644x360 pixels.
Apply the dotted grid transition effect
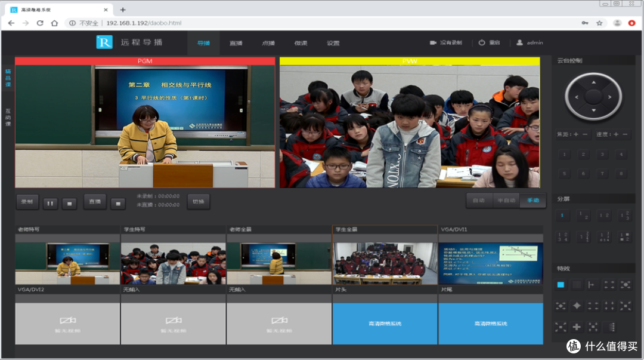click(x=577, y=285)
